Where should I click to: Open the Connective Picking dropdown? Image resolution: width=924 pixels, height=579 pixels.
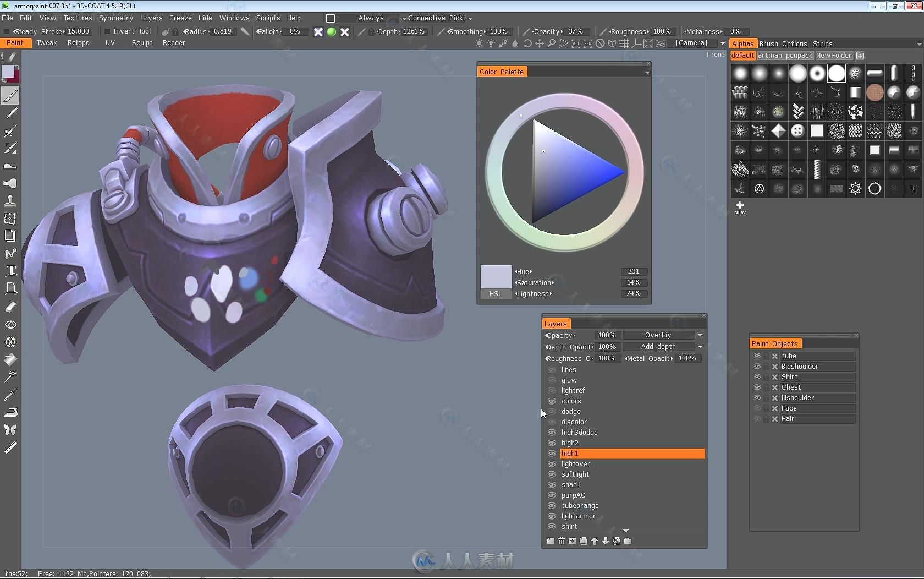pos(470,18)
